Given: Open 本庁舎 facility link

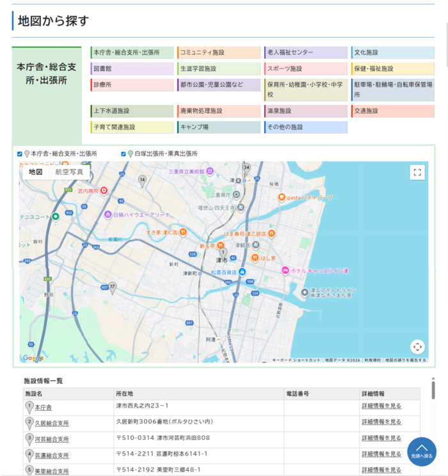Looking at the screenshot, I should point(43,408).
